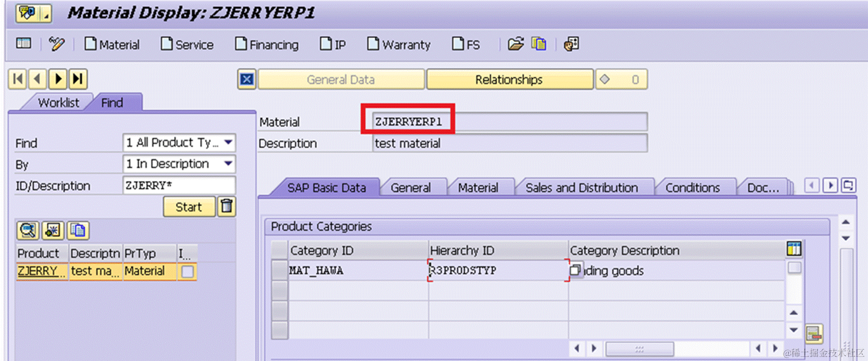Select the test ma... description cell

(x=95, y=270)
